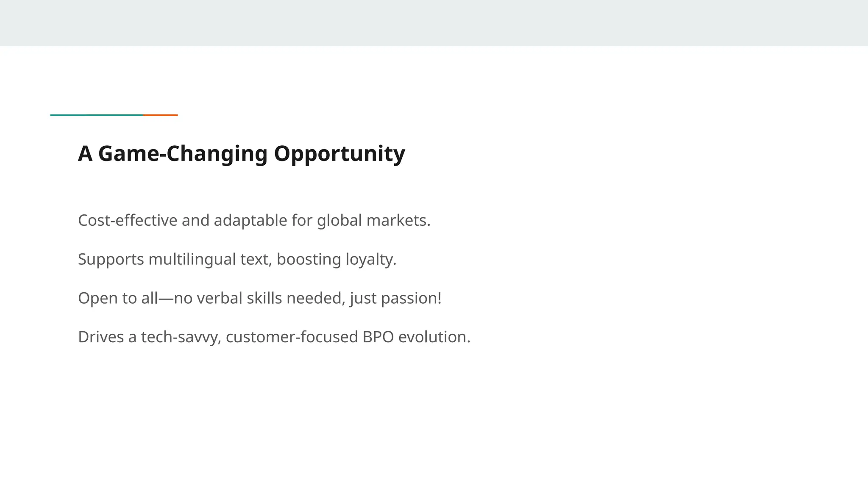Click the word "loyalty" in the body text

pos(369,259)
